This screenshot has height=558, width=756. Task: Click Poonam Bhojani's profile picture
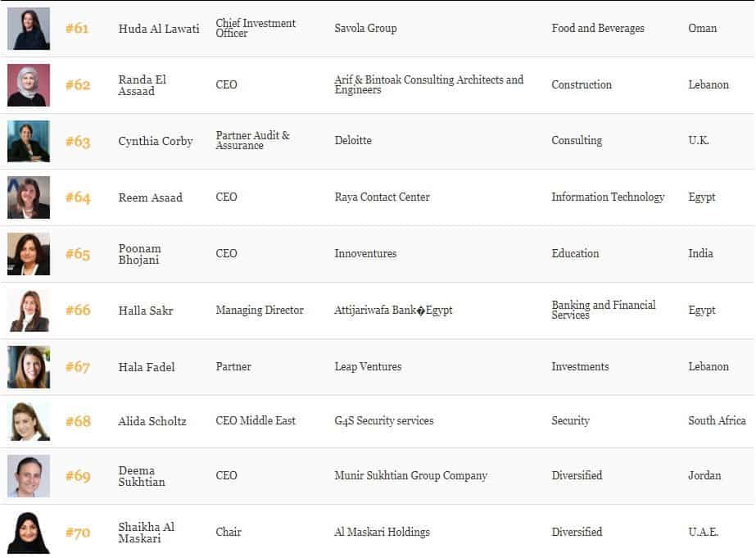click(x=29, y=254)
